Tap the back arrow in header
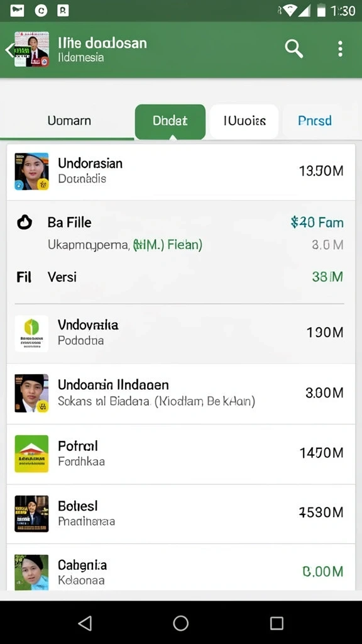 pyautogui.click(x=9, y=50)
